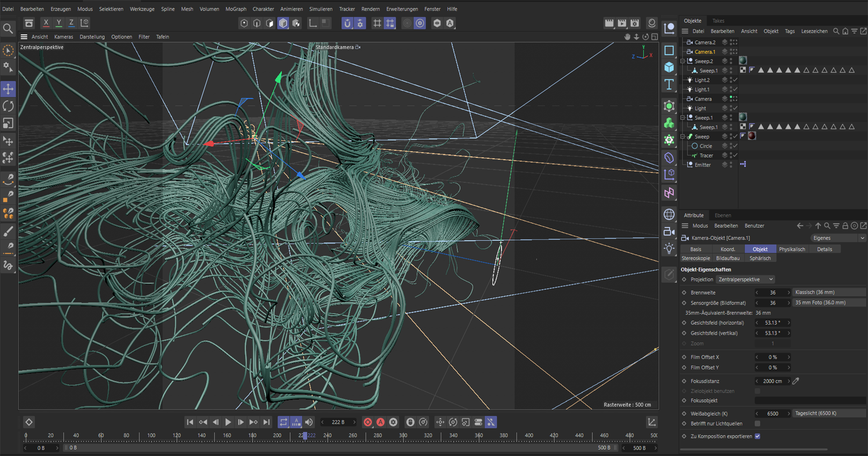
Task: Open the render settings clapperboard icon
Action: (x=635, y=23)
